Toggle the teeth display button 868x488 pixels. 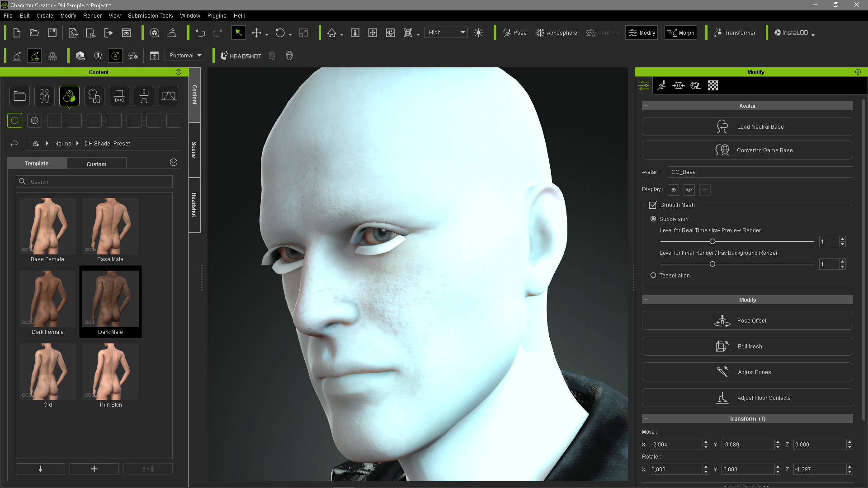(689, 190)
